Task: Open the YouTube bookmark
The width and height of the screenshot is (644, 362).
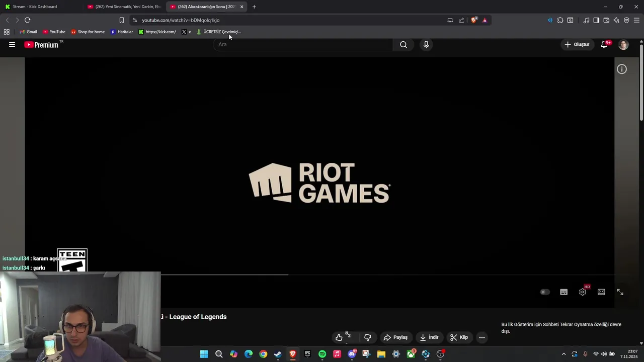Action: click(54, 32)
